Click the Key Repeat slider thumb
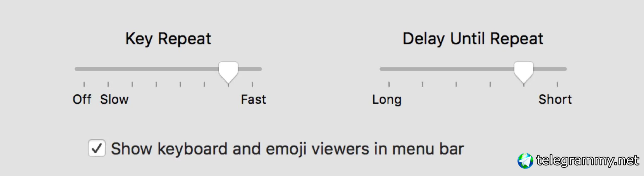This screenshot has width=644, height=176. coord(228,71)
